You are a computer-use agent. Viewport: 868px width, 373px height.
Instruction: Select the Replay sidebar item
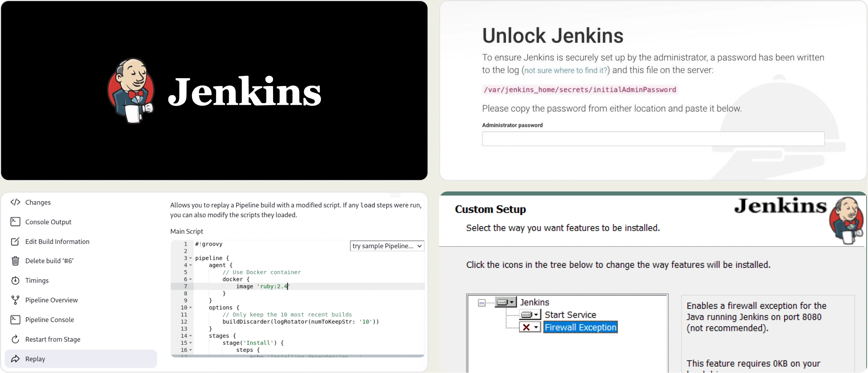(81, 359)
